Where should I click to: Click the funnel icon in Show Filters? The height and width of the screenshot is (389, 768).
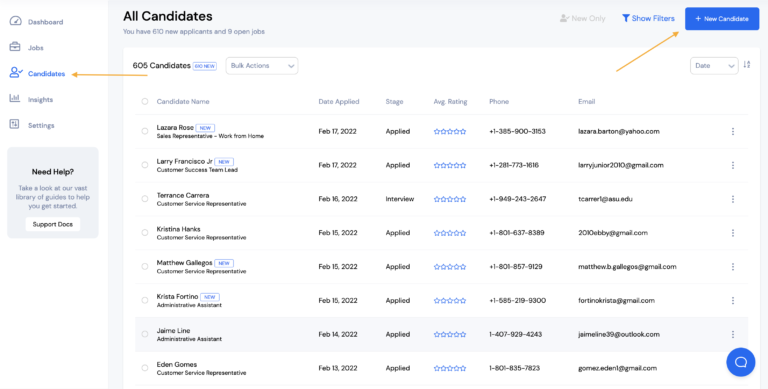click(x=625, y=18)
